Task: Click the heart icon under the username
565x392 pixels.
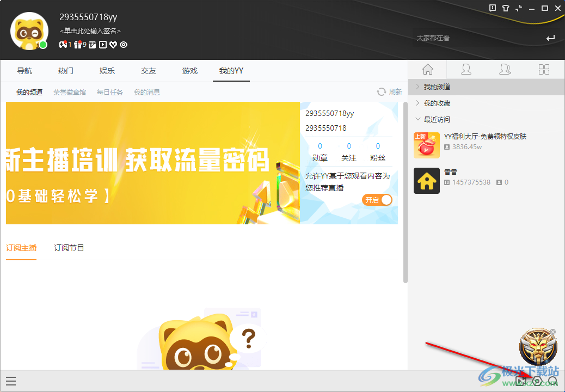Action: point(113,45)
